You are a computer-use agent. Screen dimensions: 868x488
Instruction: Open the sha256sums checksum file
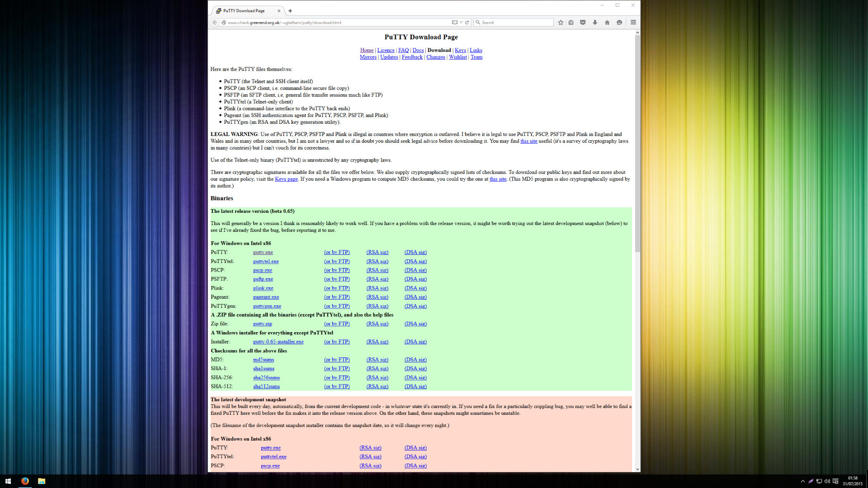click(266, 378)
